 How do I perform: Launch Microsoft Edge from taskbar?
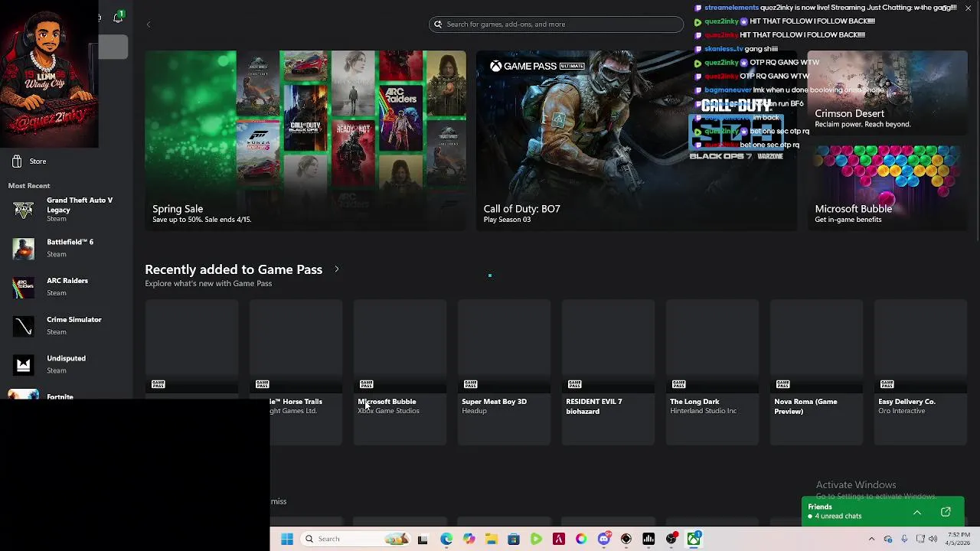click(446, 539)
